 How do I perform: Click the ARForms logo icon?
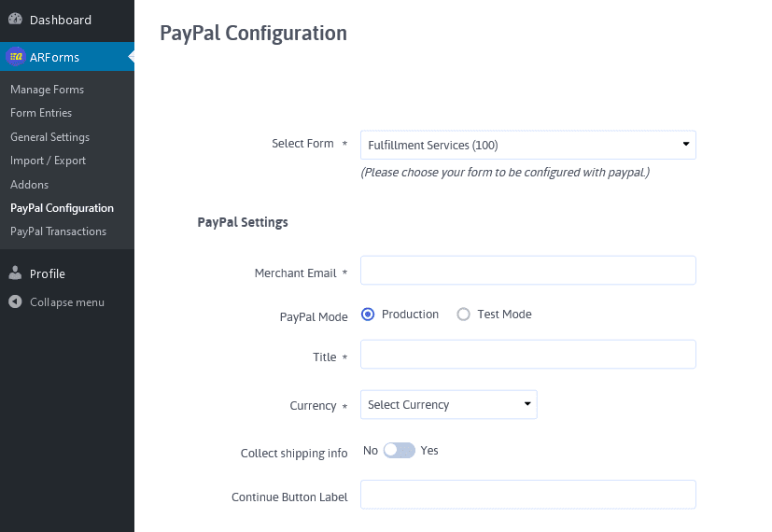tap(16, 57)
